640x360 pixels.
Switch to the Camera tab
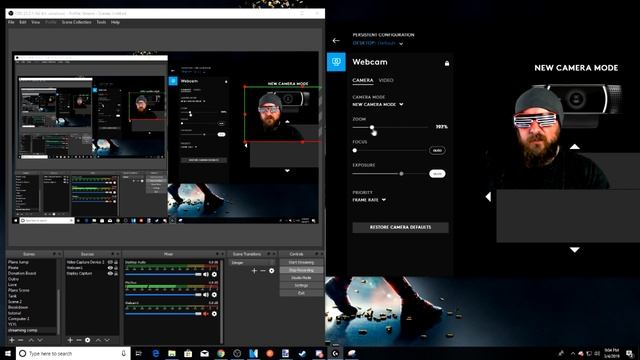[362, 80]
